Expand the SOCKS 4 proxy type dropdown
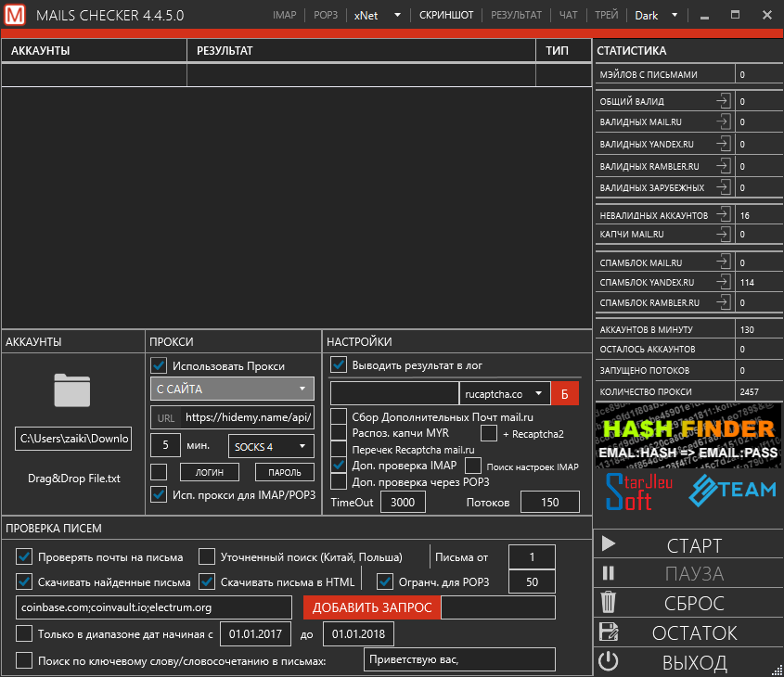The image size is (784, 677). (271, 446)
